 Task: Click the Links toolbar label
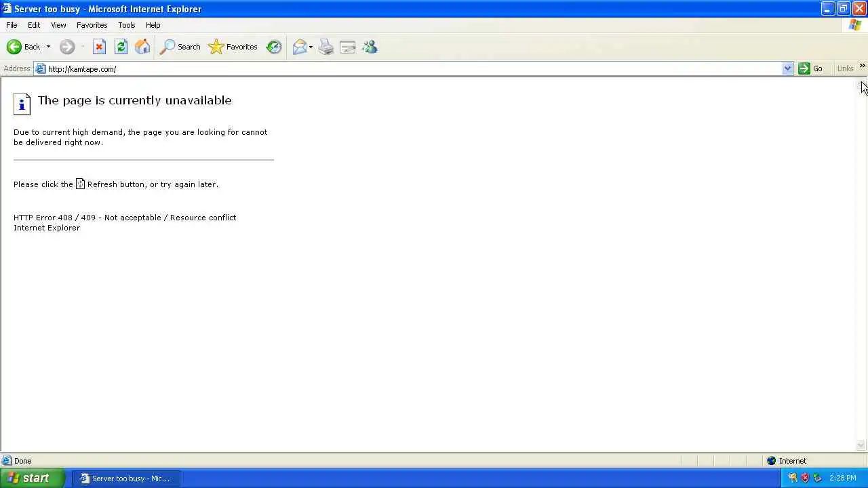[845, 68]
